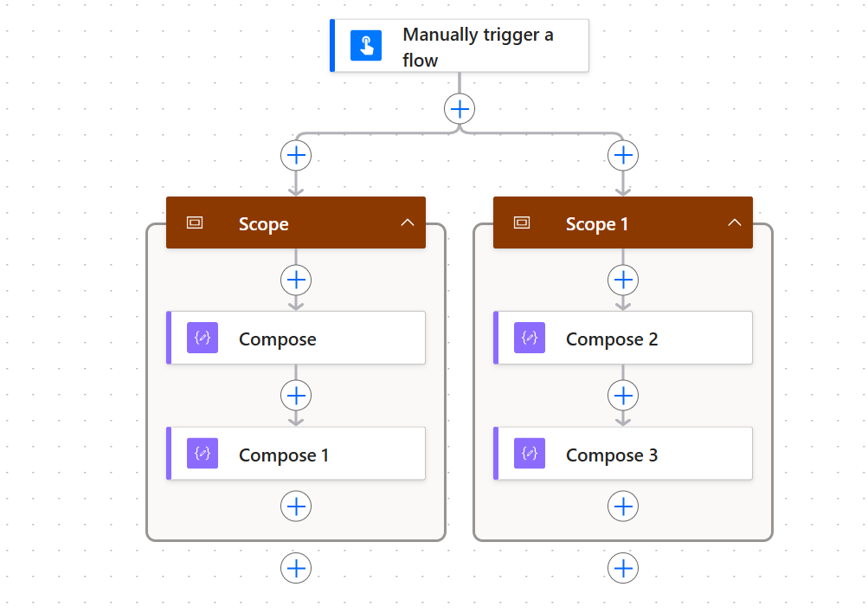Image resolution: width=868 pixels, height=613 pixels.
Task: Add action beneath the Scope container
Action: pyautogui.click(x=296, y=568)
